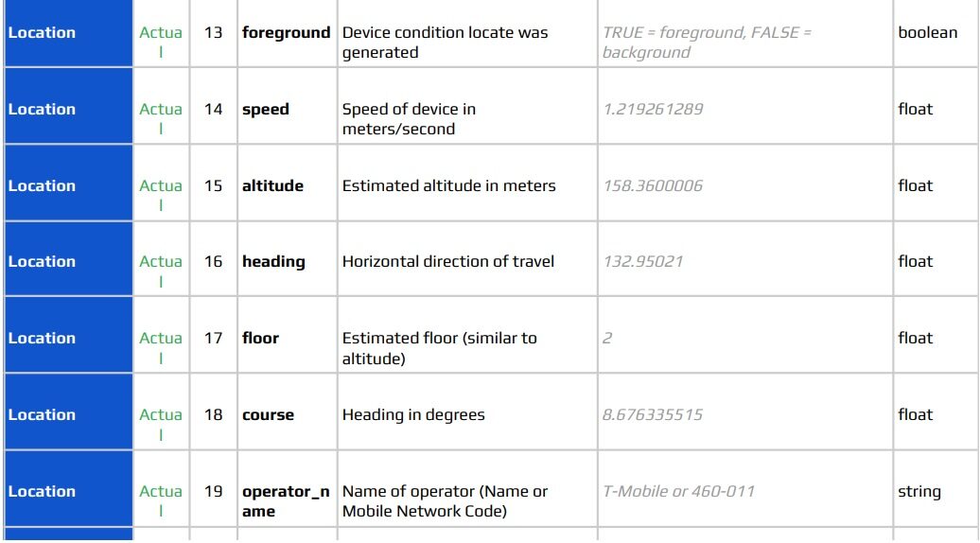Select the example value 1.219261289
Screen dimensions: 980x543
653,110
